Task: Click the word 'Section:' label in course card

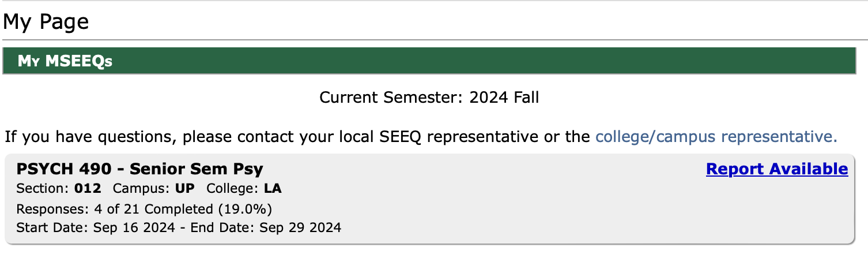Action: point(43,189)
